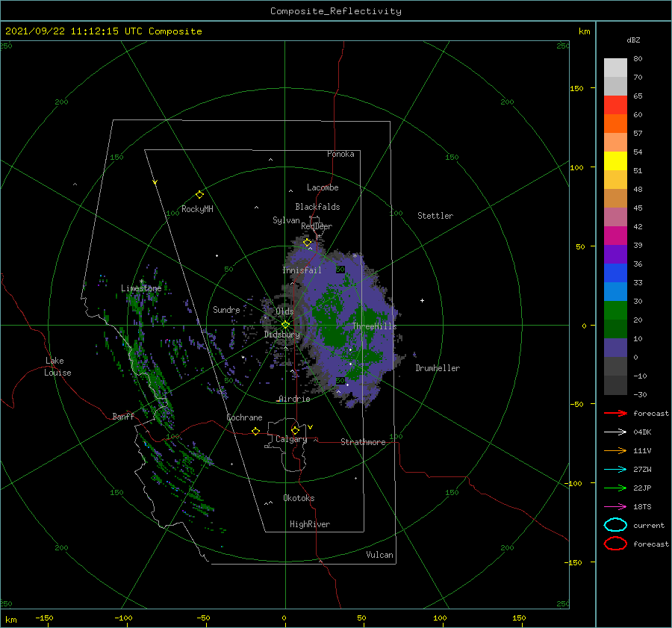
Task: Click the red forecast arrow in legend
Action: 615,413
